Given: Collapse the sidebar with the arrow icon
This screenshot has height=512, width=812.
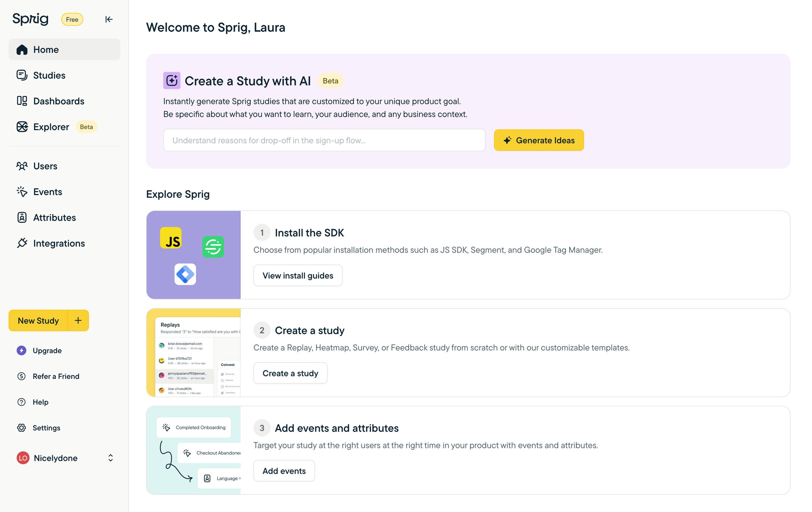Looking at the screenshot, I should tap(109, 19).
